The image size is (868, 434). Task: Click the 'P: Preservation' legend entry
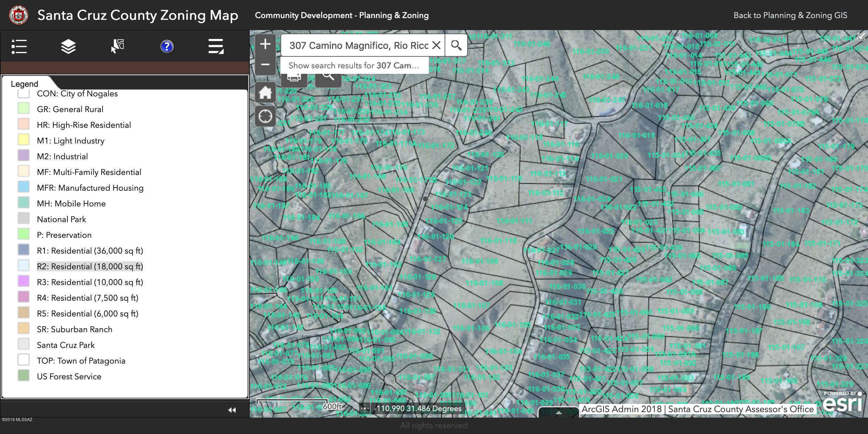pyautogui.click(x=64, y=235)
